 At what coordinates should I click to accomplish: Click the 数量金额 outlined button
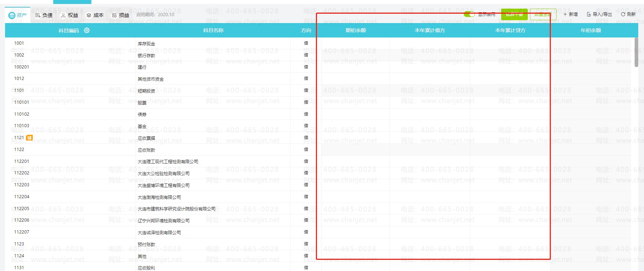543,14
